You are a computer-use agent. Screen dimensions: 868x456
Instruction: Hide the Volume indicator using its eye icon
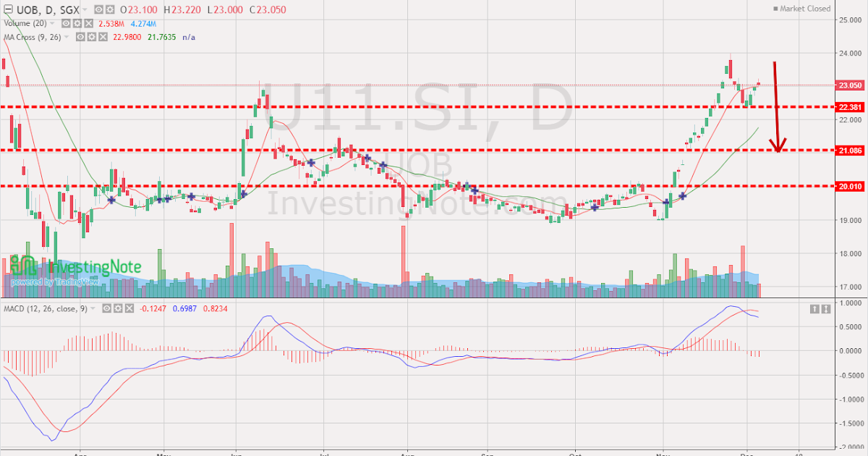pyautogui.click(x=66, y=23)
